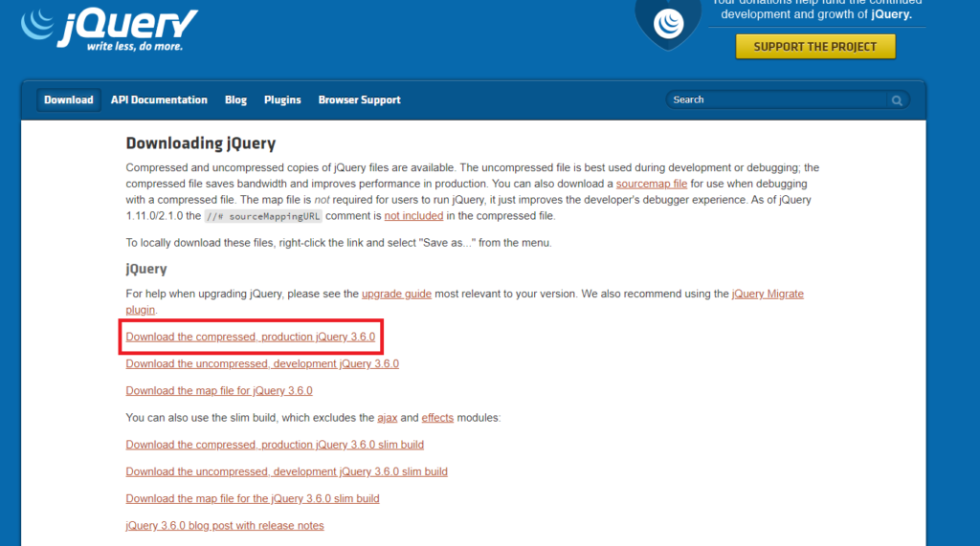Open the Blog navigation item
Screen dimensions: 980x546
click(x=235, y=100)
